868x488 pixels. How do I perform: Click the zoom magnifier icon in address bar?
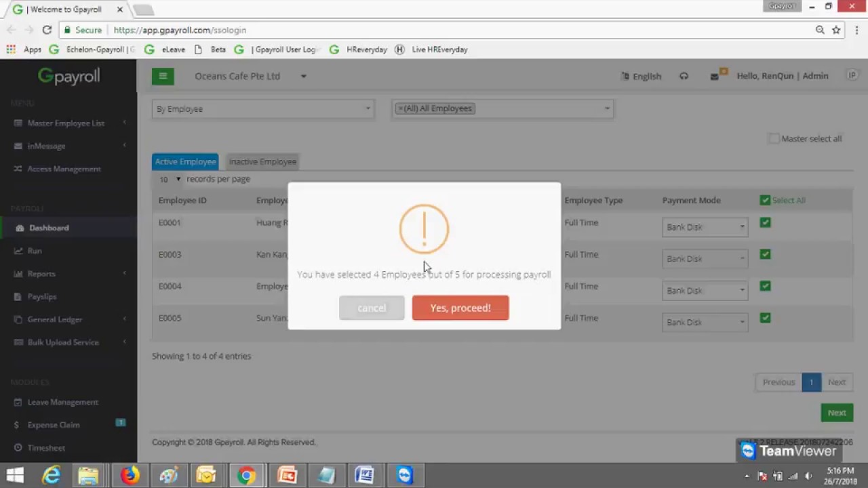820,30
